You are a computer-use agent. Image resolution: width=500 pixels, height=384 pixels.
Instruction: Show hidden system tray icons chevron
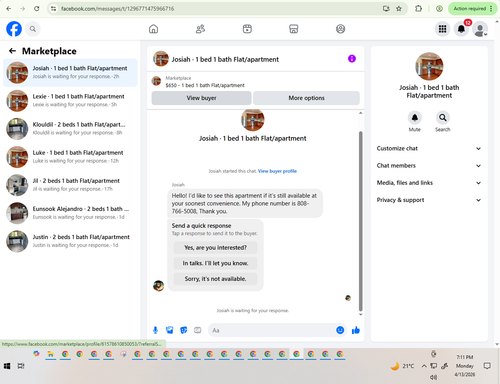point(424,366)
